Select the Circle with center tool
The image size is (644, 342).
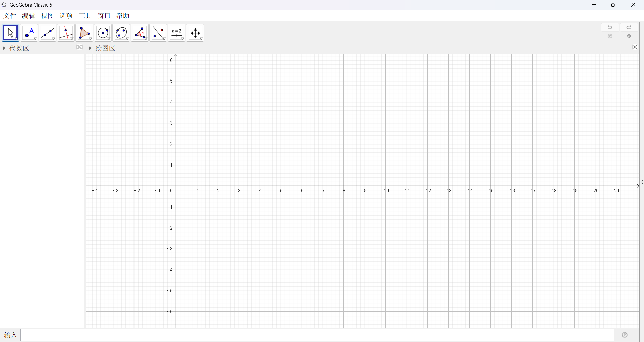[103, 33]
